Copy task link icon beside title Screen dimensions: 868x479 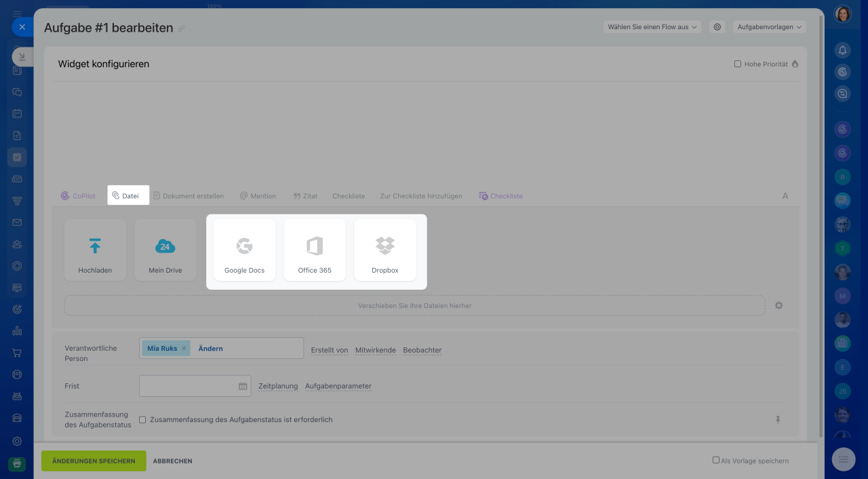pyautogui.click(x=181, y=28)
